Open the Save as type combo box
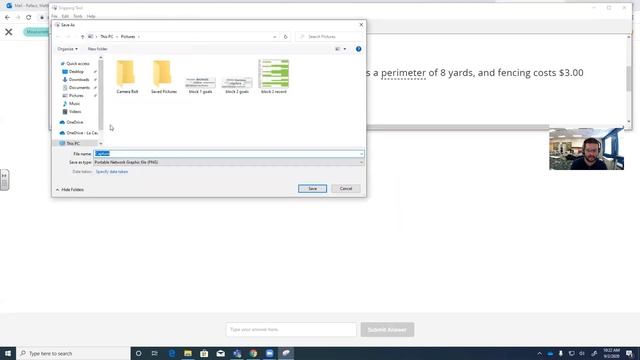This screenshot has height=360, width=640. (229, 162)
